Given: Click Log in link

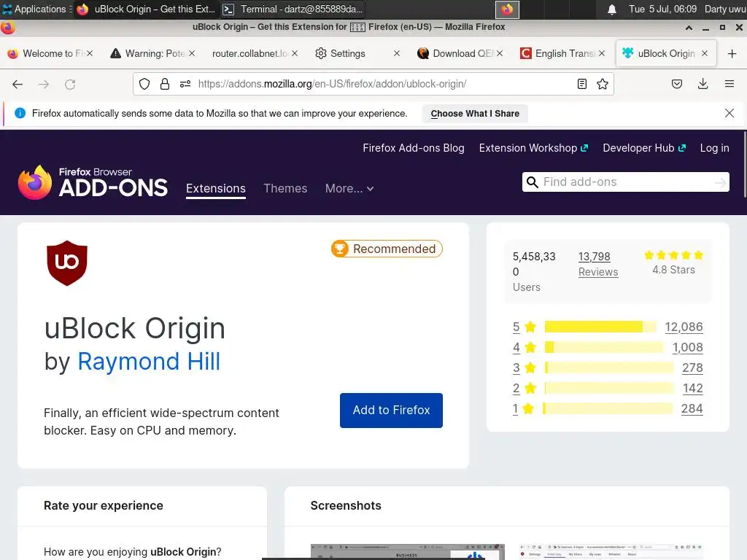Looking at the screenshot, I should coord(714,148).
